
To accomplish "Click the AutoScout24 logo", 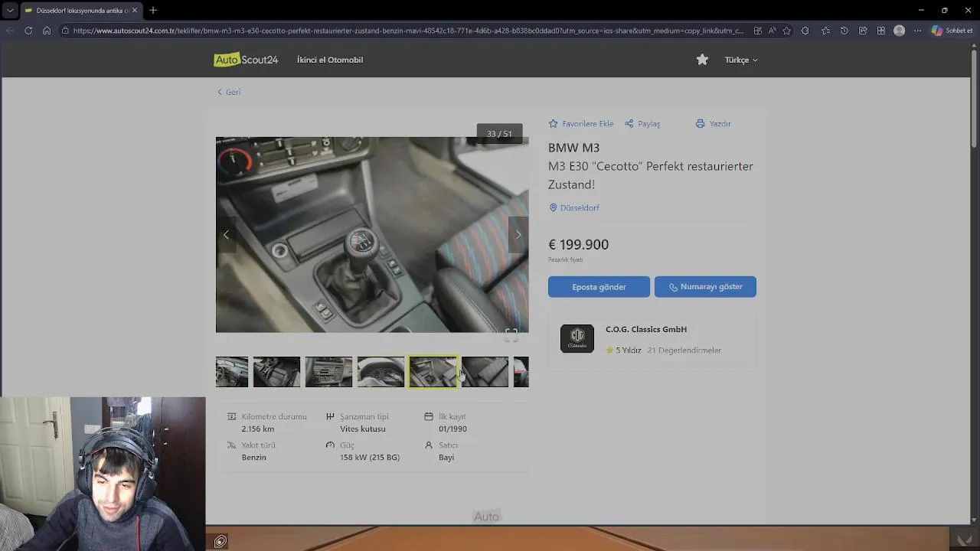I will pos(246,60).
